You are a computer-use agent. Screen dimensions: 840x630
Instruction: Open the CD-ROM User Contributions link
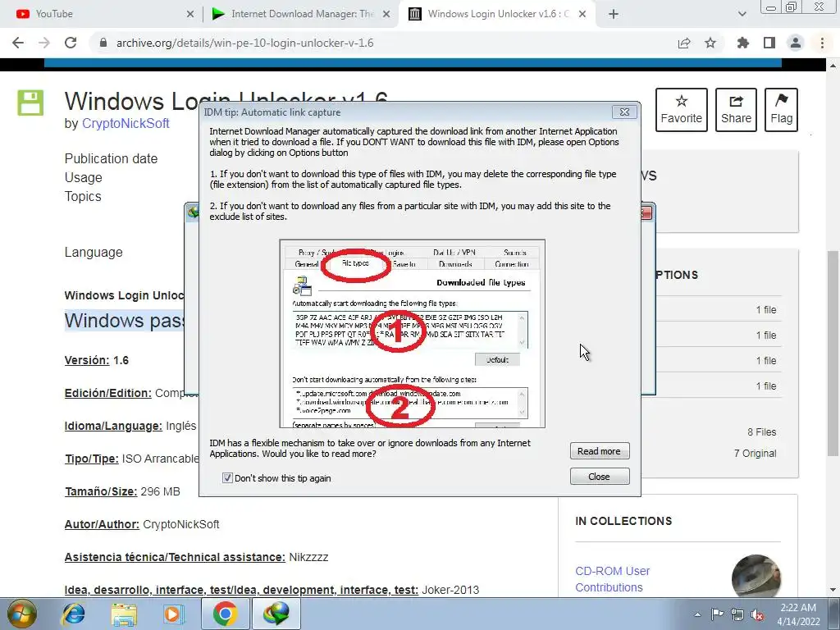pos(612,579)
